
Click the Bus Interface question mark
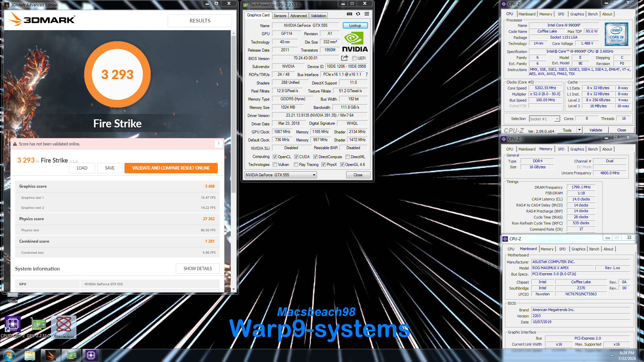coord(367,74)
